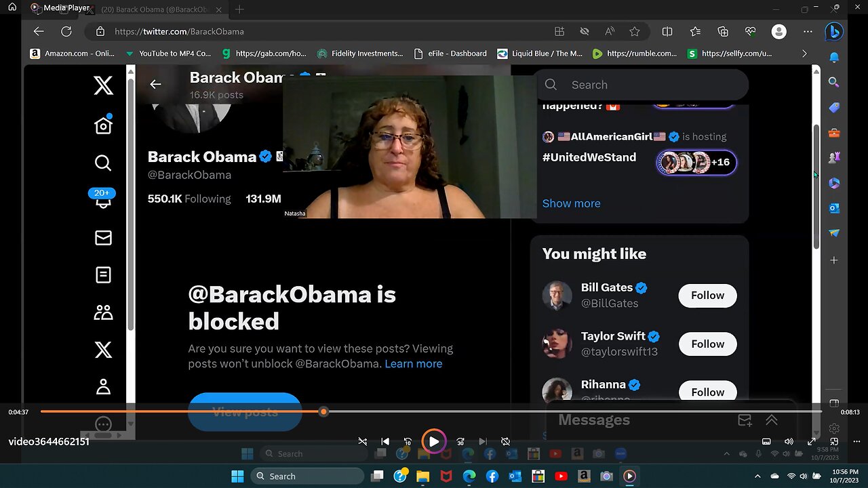Image resolution: width=868 pixels, height=488 pixels.
Task: Open the Fidelity Investments bookmark
Action: (x=360, y=53)
